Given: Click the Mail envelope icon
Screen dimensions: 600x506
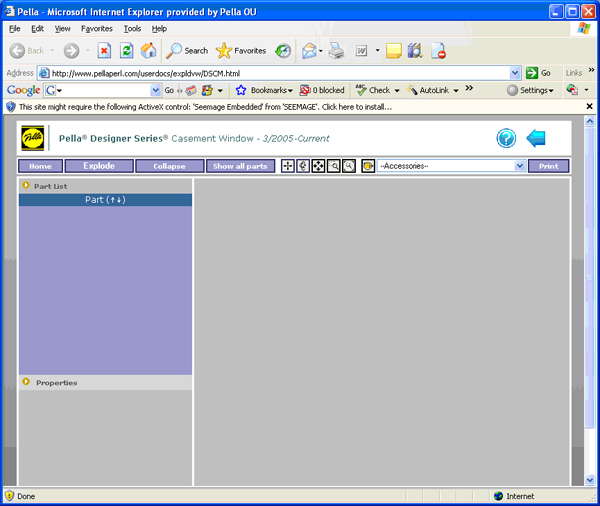Looking at the screenshot, I should pyautogui.click(x=309, y=51).
